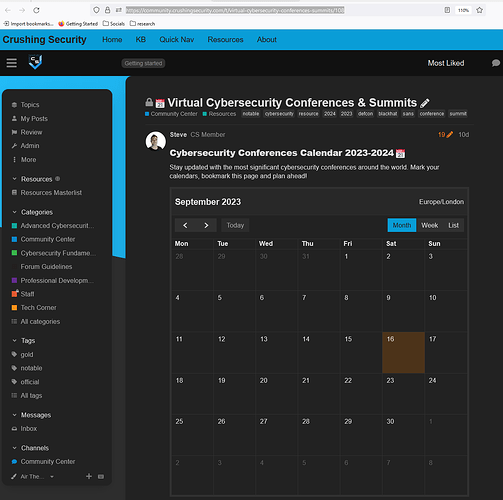The height and width of the screenshot is (500, 503).
Task: Open About in top navigation
Action: (x=267, y=40)
